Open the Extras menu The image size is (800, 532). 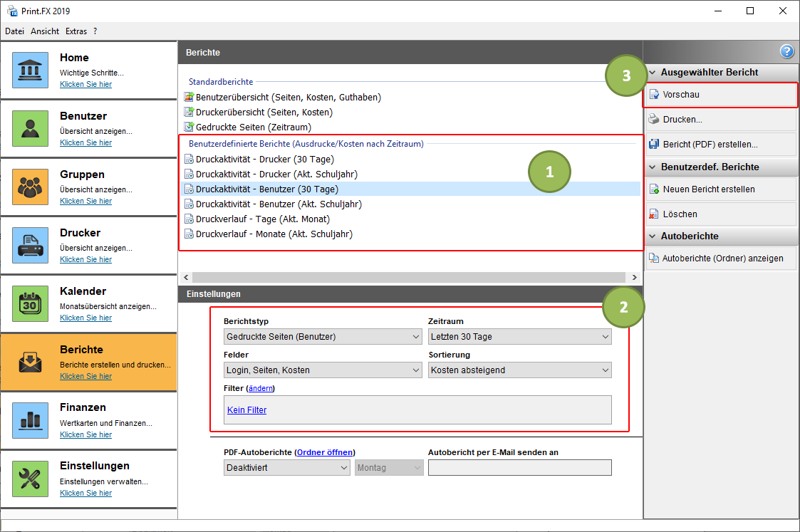tap(76, 31)
